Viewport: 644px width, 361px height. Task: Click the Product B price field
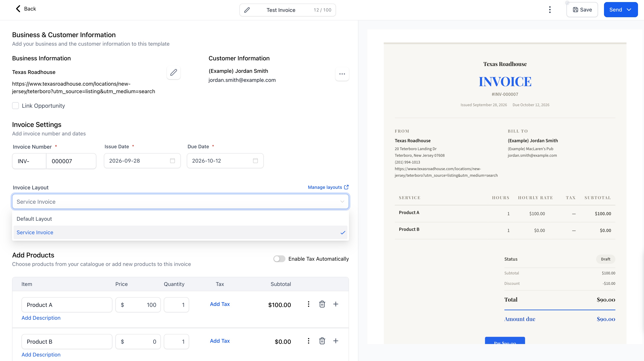pos(138,342)
